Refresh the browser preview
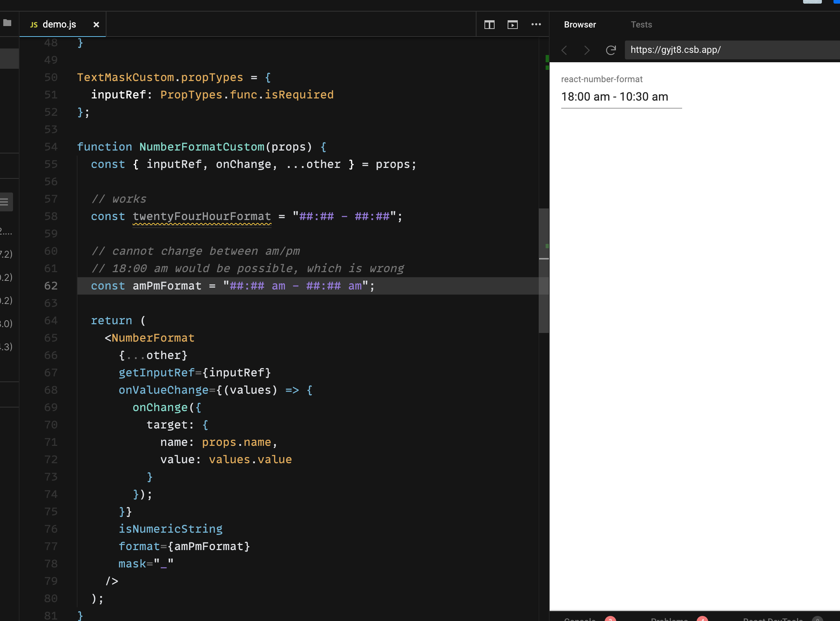 (x=611, y=50)
